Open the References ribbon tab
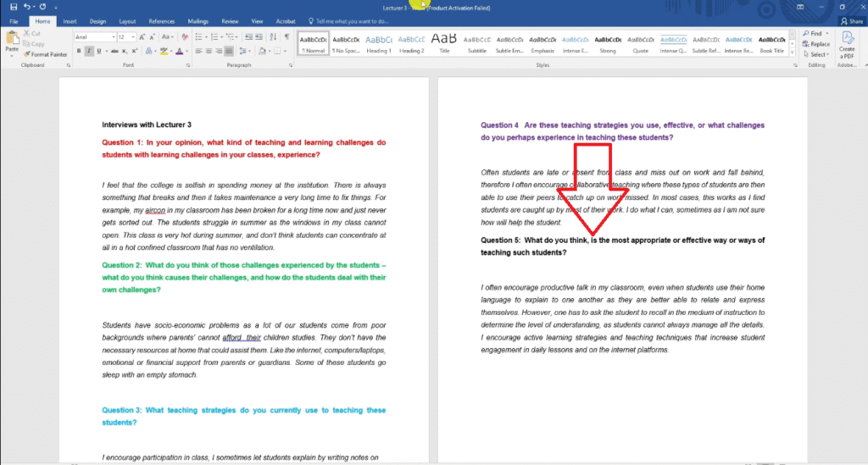The width and height of the screenshot is (868, 465). coord(161,20)
